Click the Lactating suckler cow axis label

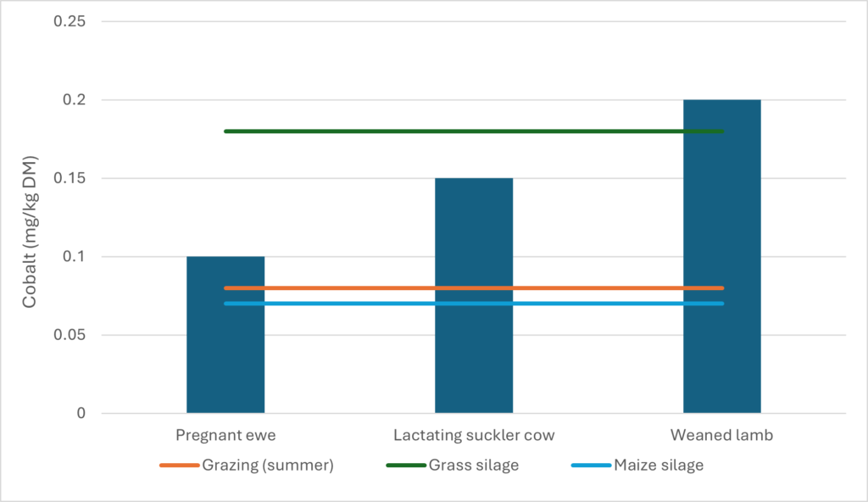click(474, 436)
